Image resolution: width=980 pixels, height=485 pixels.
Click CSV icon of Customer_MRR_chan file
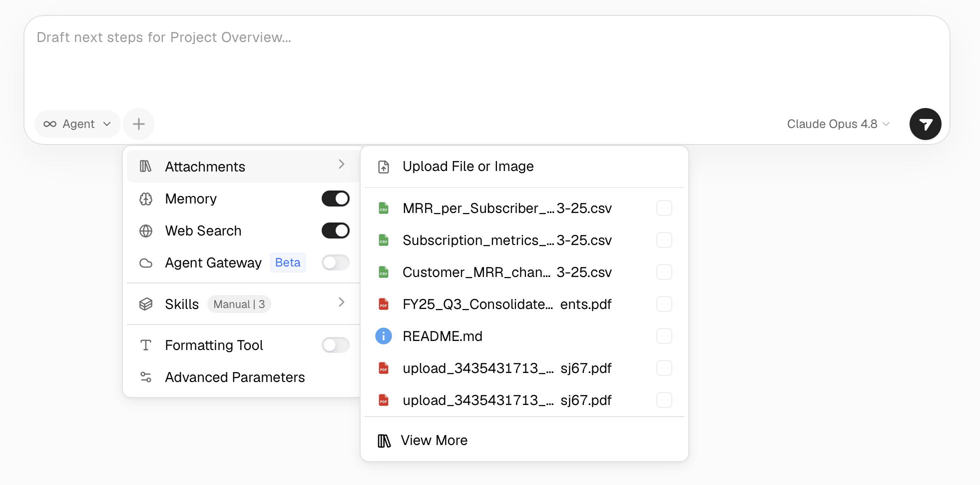click(384, 272)
